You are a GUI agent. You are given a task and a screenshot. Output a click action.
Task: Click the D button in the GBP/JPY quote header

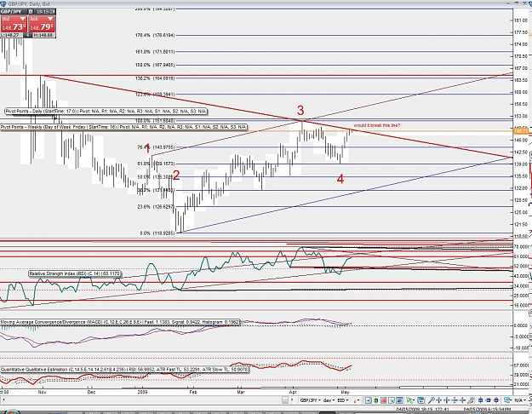click(x=30, y=12)
